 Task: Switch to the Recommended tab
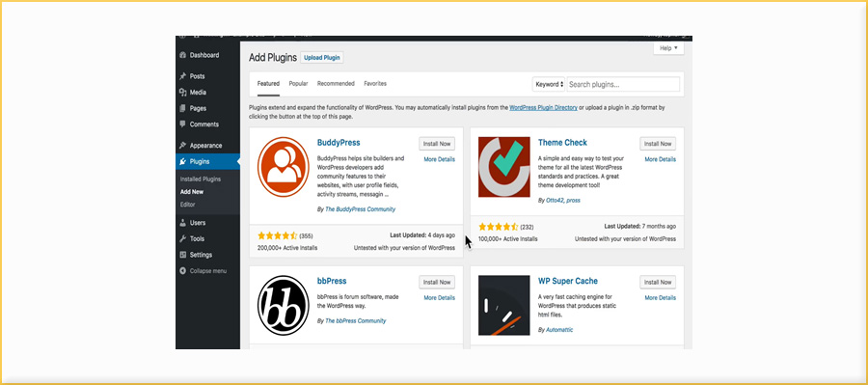(336, 84)
